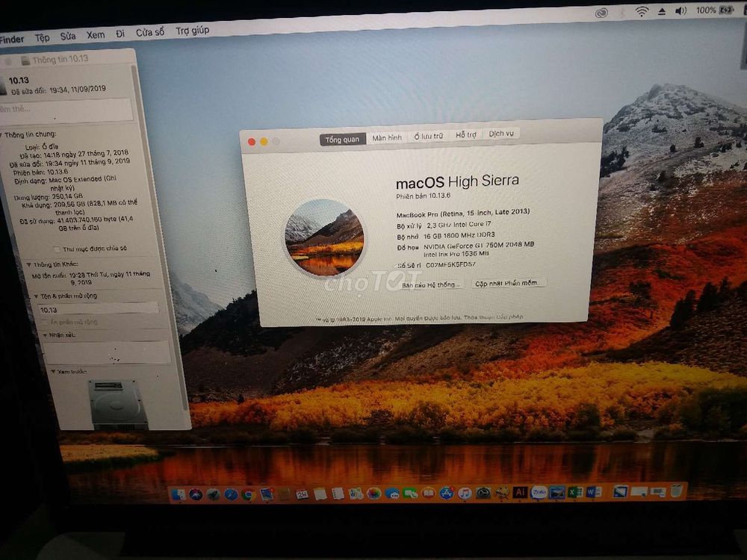Image resolution: width=747 pixels, height=560 pixels.
Task: Open the Photos app in the dock
Action: point(373,494)
